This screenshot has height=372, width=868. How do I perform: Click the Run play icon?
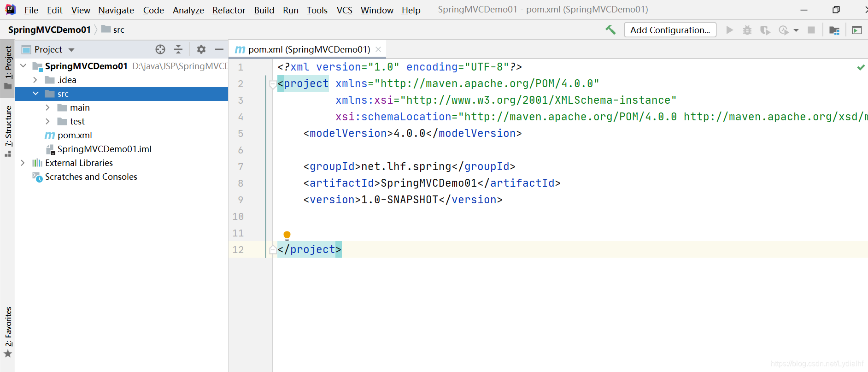pos(729,30)
